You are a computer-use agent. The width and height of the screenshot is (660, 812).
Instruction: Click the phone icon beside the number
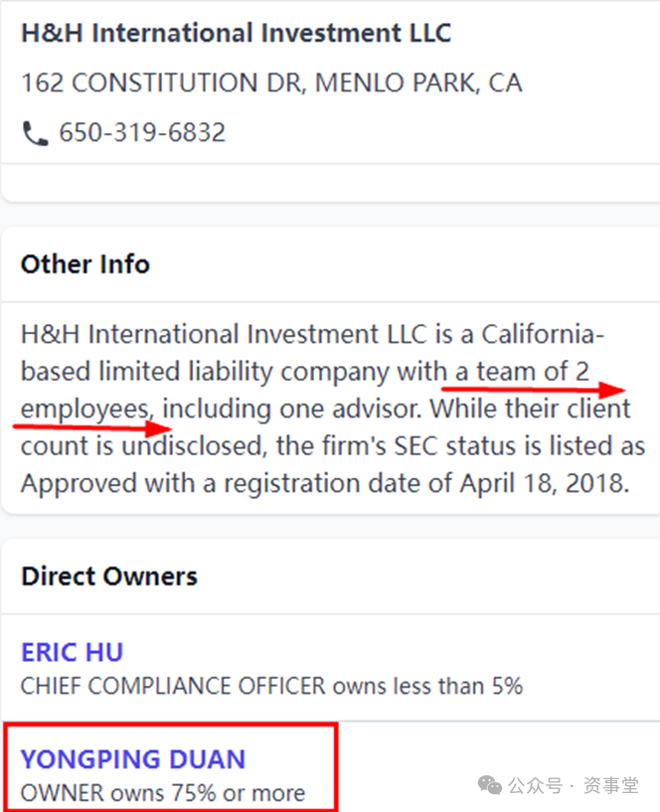tap(35, 133)
